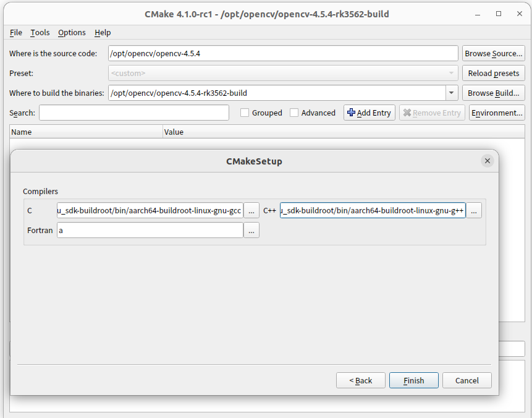Click the Compilers group label

[40, 191]
